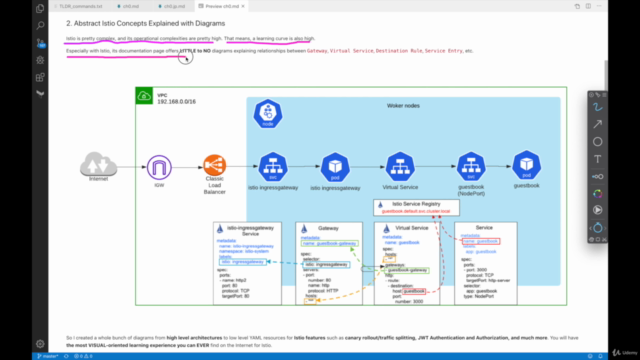The width and height of the screenshot is (640, 360).
Task: Open the Explorer view in activity bar
Action: pos(40,8)
